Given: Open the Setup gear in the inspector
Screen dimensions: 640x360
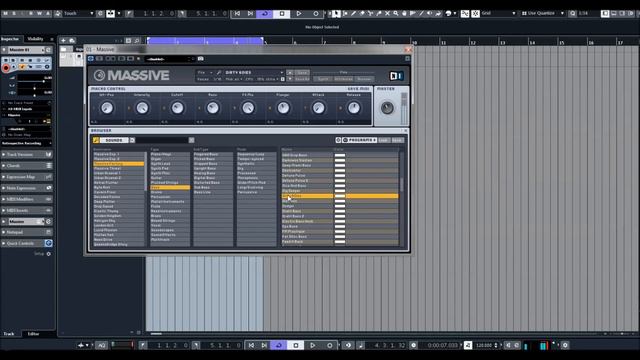Looking at the screenshot, I should 49,254.
